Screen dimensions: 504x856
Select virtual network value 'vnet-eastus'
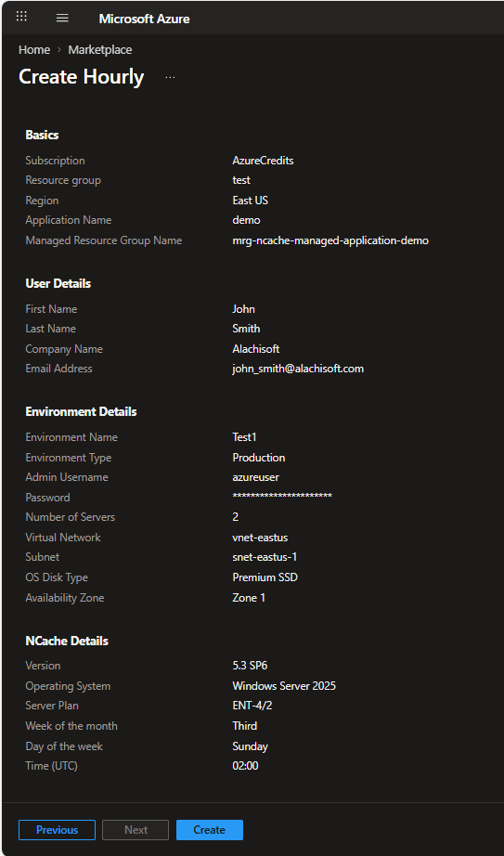click(260, 538)
